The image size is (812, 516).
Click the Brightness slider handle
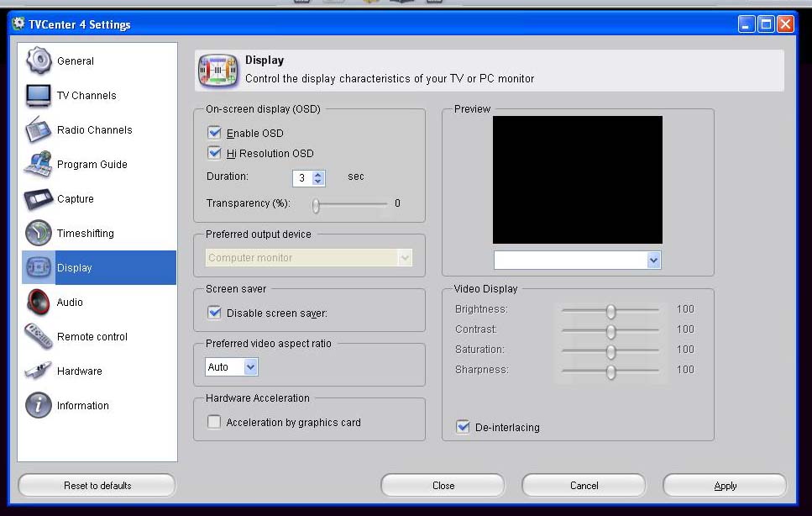click(611, 311)
